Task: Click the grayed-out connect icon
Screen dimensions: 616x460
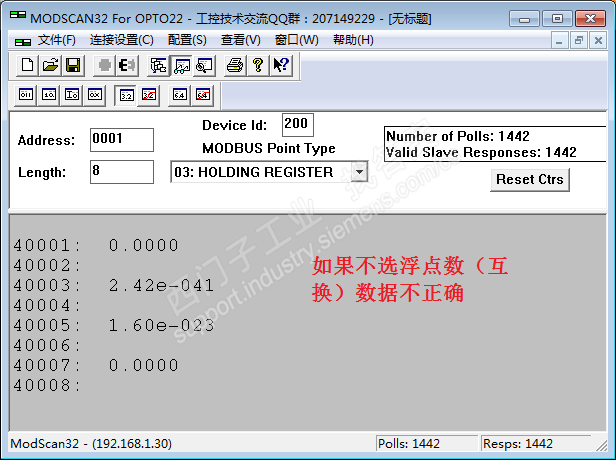Action: tap(104, 65)
